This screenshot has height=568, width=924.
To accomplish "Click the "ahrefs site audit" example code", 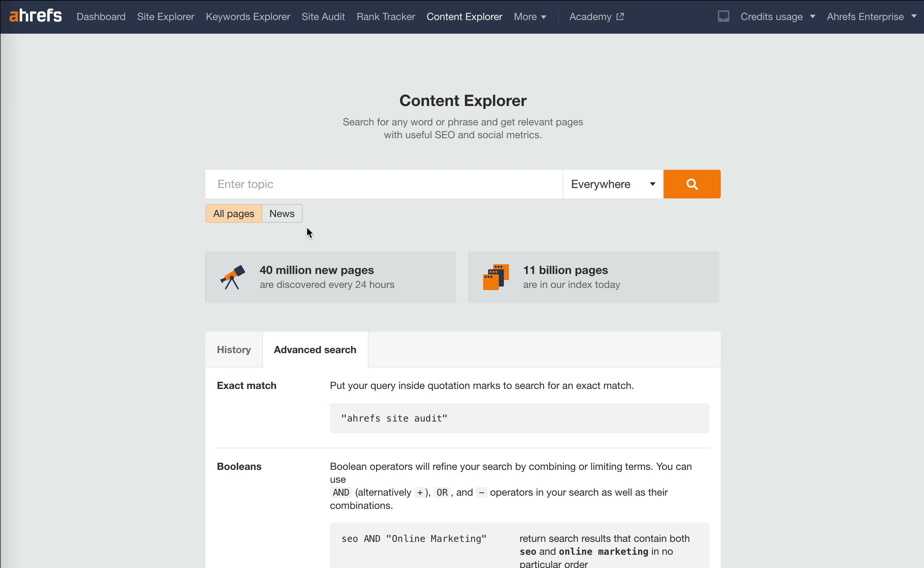I will pyautogui.click(x=394, y=418).
